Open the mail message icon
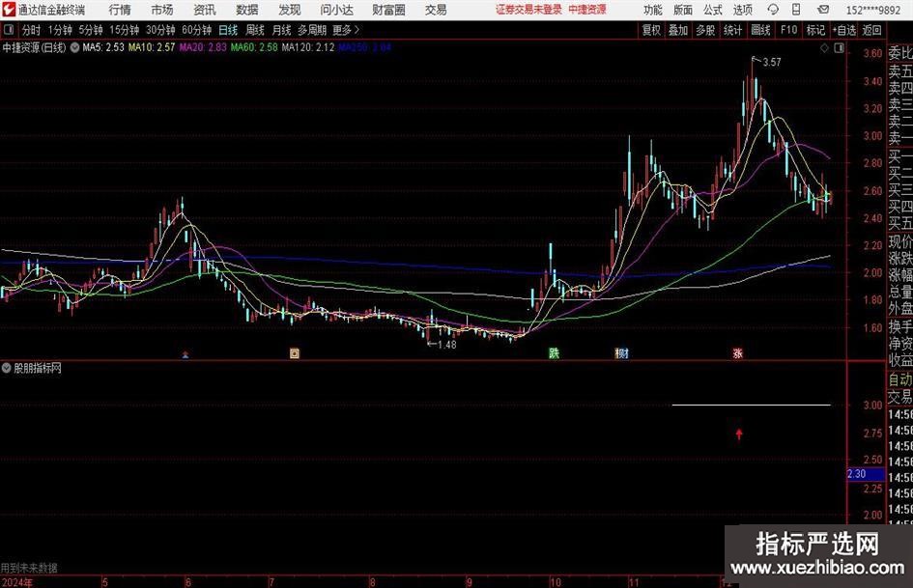Image resolution: width=913 pixels, height=588 pixels. pyautogui.click(x=823, y=10)
